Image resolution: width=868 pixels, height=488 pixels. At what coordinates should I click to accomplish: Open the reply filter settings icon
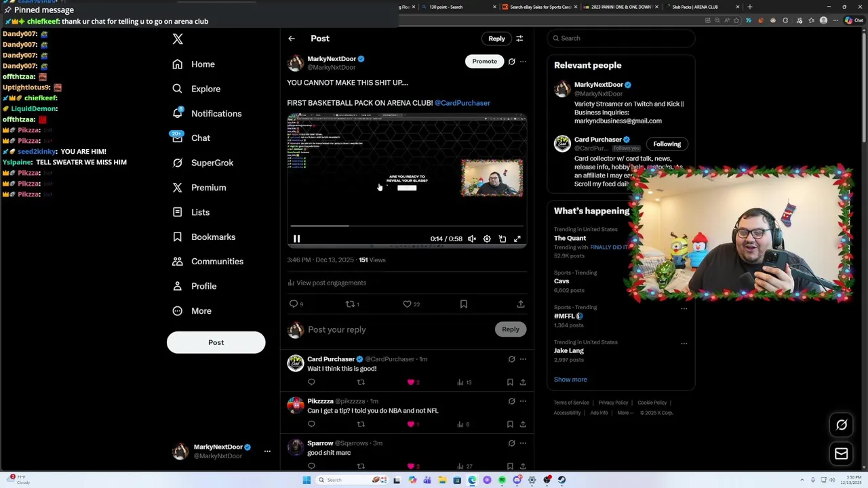[519, 39]
